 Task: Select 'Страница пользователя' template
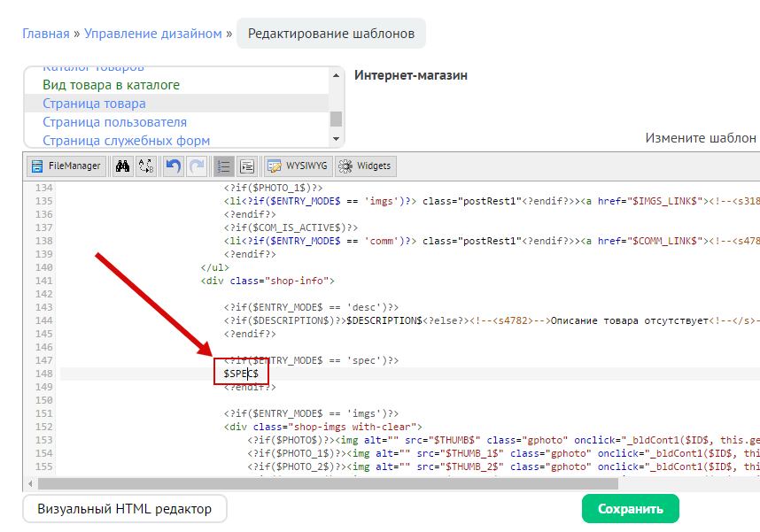(x=114, y=122)
